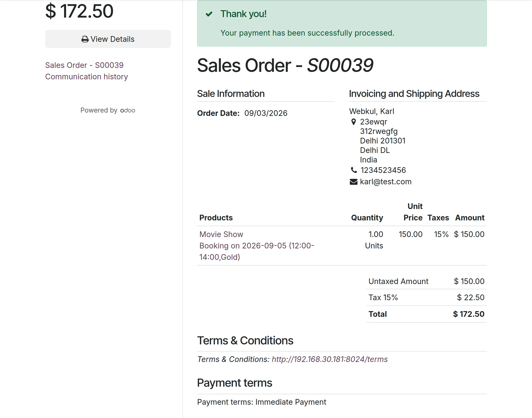Click the Terms & Conditions section heading
The height and width of the screenshot is (418, 532).
coord(245,340)
